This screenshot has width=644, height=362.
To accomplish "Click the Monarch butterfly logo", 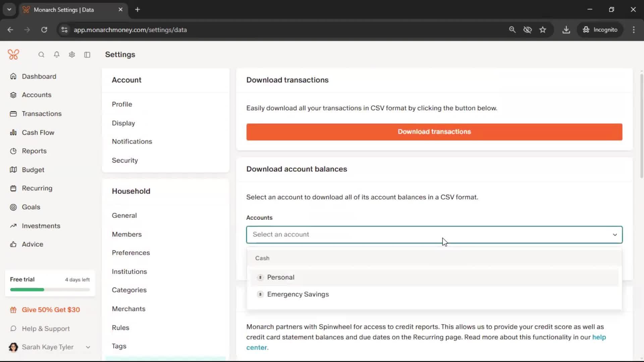I will coord(13,54).
